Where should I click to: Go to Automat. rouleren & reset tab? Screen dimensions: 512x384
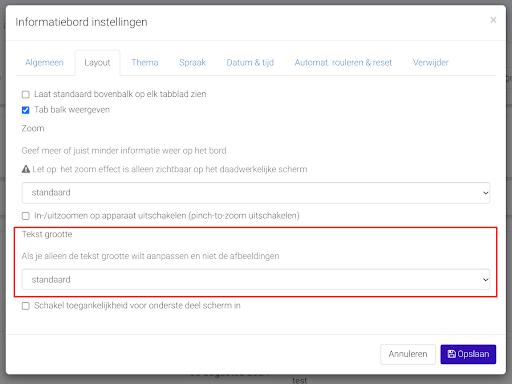point(343,63)
